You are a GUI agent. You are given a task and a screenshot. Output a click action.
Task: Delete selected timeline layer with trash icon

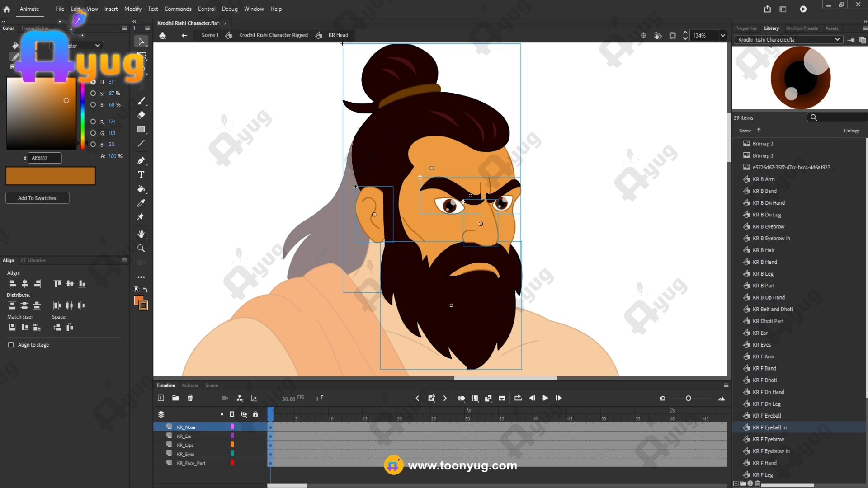190,398
